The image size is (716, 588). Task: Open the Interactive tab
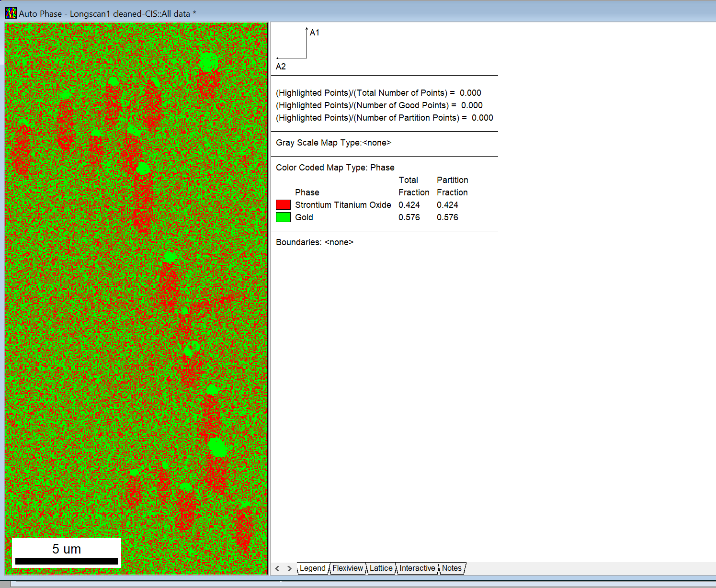coord(417,568)
